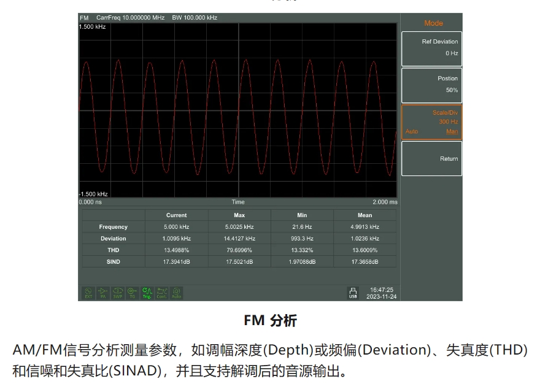Click the Mean column header
This screenshot has width=540, height=392.
[x=364, y=215]
